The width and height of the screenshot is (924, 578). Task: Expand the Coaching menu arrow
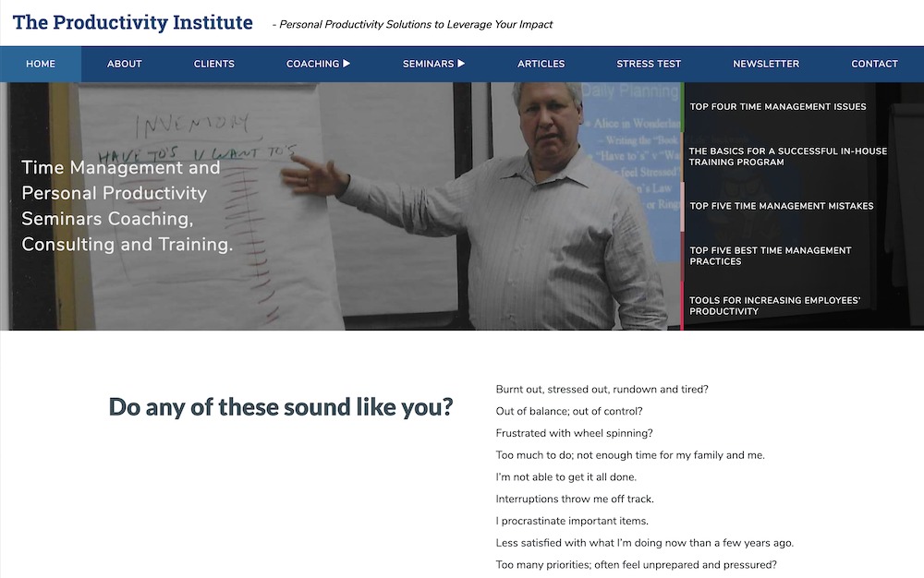pos(346,64)
